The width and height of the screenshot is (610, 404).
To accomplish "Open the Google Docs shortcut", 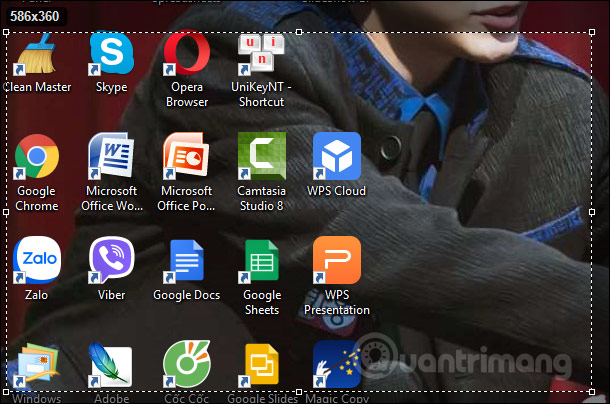I will (x=186, y=260).
